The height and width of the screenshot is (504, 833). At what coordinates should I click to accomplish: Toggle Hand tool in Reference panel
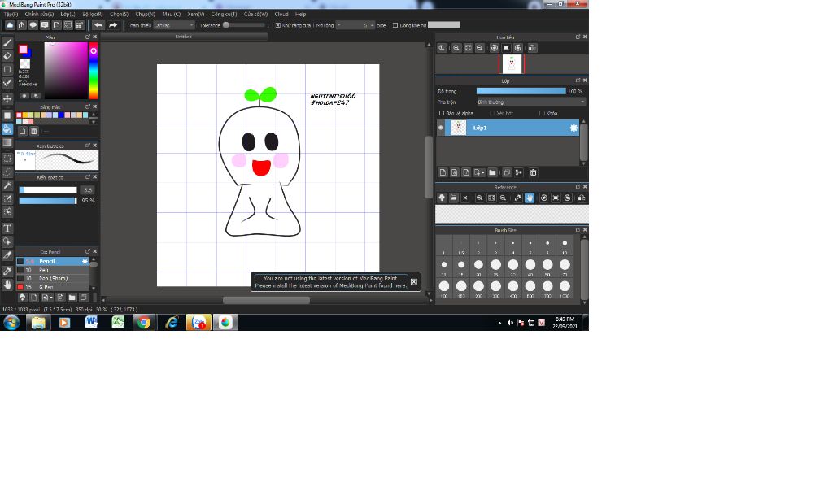click(530, 198)
